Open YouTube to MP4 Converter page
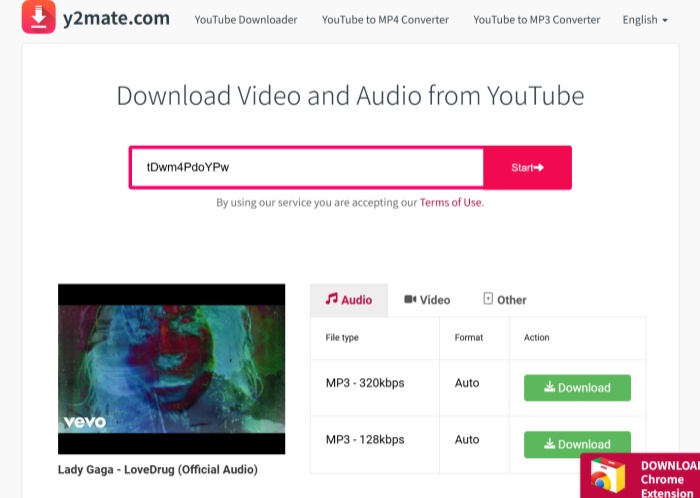Viewport: 700px width, 498px height. 385,20
